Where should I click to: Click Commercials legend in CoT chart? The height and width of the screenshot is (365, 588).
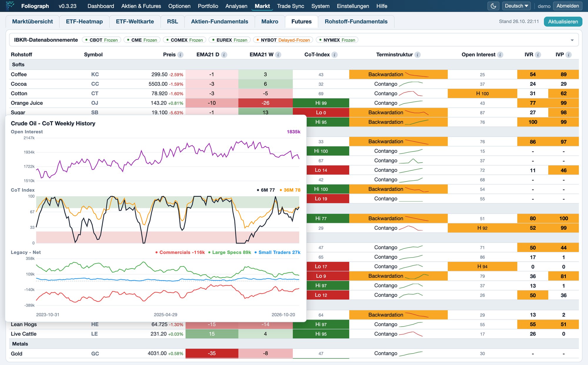point(180,252)
